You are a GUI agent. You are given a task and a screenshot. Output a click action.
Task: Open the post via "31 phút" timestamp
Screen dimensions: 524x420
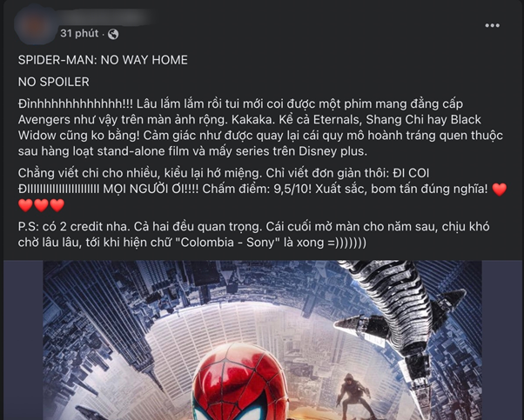[x=79, y=33]
